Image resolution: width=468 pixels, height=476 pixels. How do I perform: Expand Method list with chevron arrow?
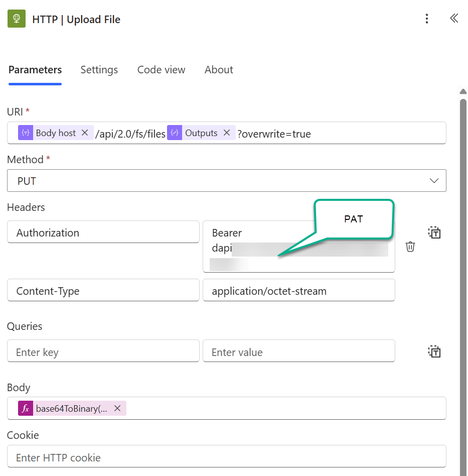[434, 181]
